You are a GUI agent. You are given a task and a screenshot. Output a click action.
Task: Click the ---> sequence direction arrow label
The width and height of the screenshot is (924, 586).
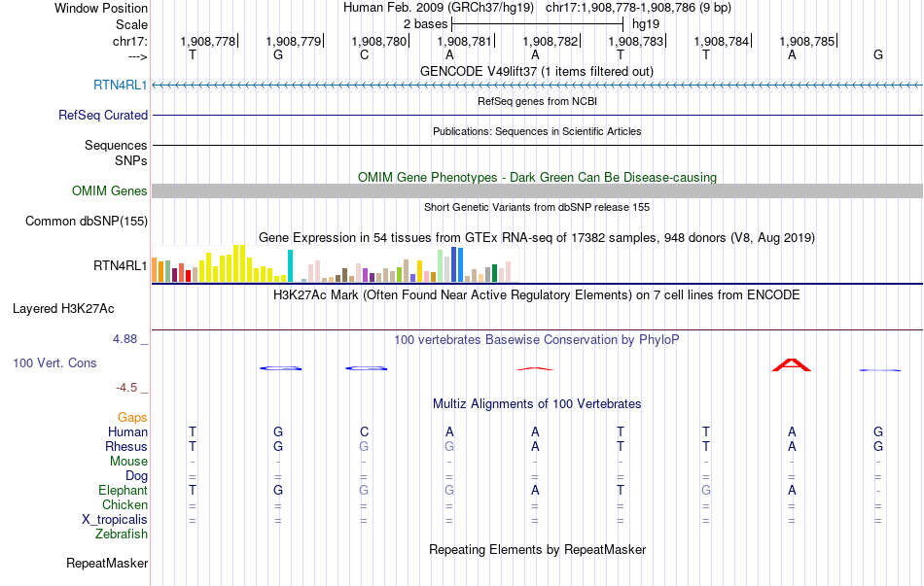[138, 56]
